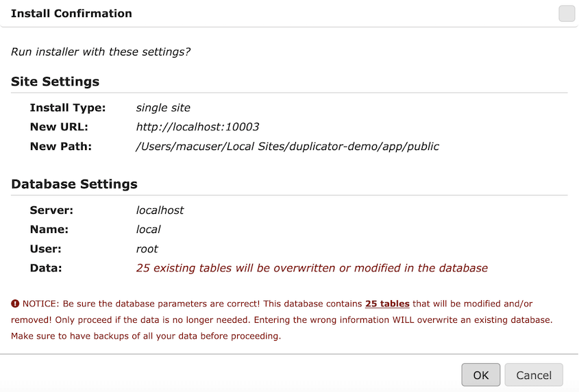The height and width of the screenshot is (392, 579).
Task: Click the 'Data:' label
Action: coord(46,268)
